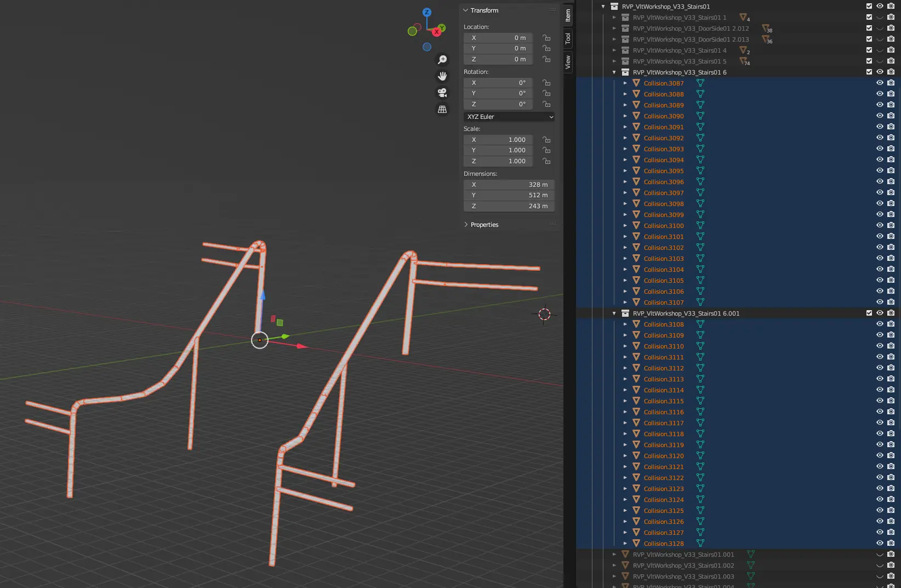Click the Location X field
The width and height of the screenshot is (901, 588).
(x=498, y=38)
